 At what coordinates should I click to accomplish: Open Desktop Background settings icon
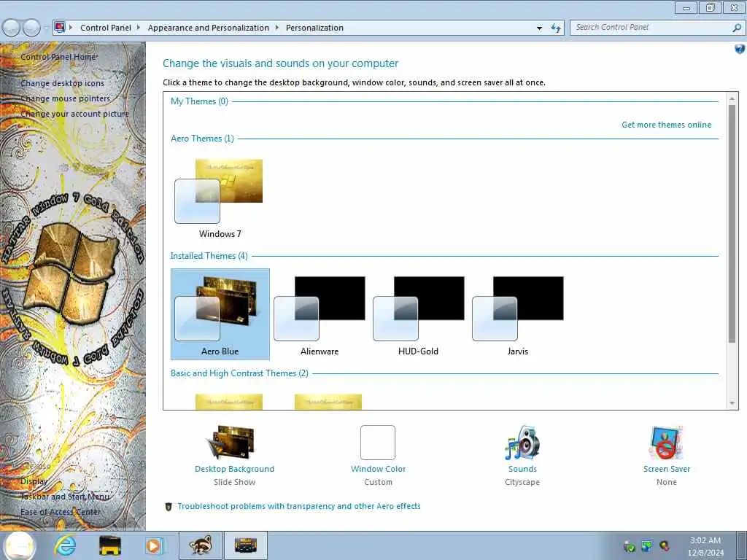(233, 443)
